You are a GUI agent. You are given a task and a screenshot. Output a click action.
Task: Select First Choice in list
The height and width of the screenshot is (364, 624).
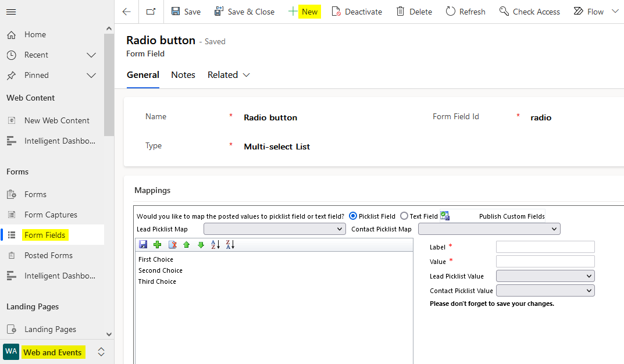click(156, 259)
